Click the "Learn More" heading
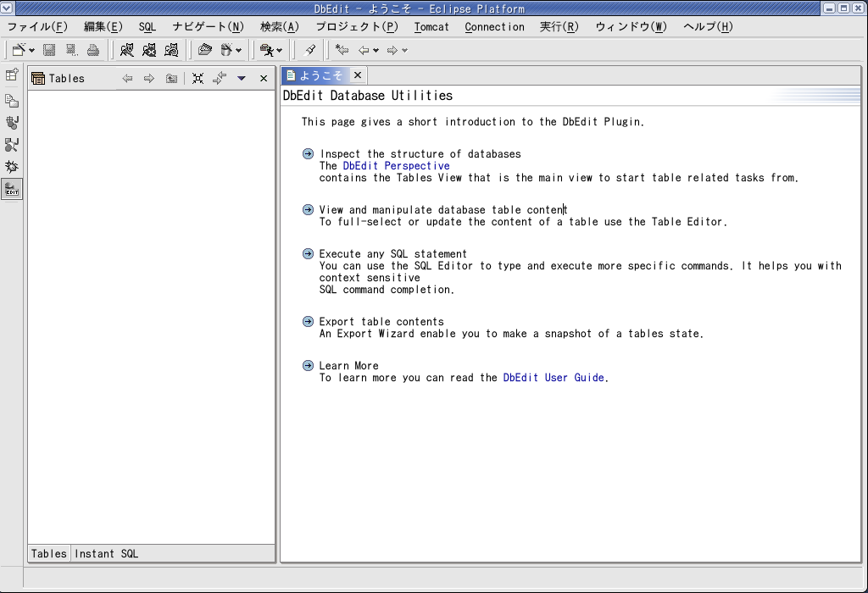 click(x=348, y=366)
